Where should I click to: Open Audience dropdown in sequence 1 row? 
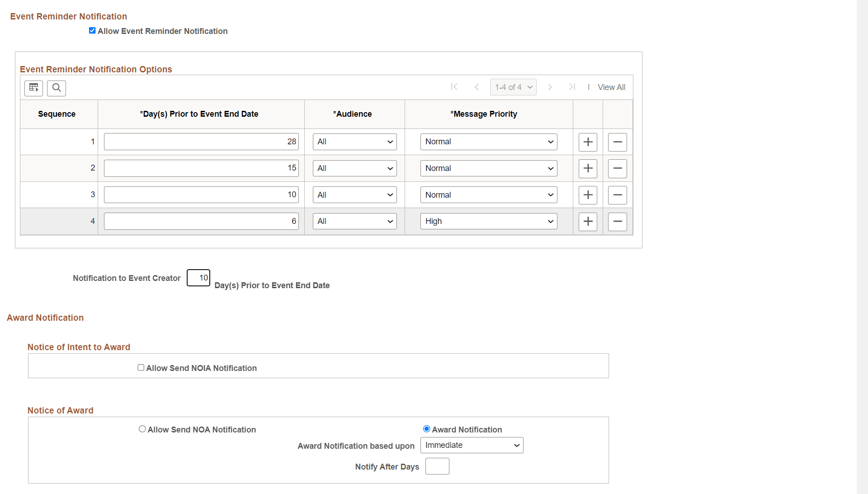[x=354, y=142]
